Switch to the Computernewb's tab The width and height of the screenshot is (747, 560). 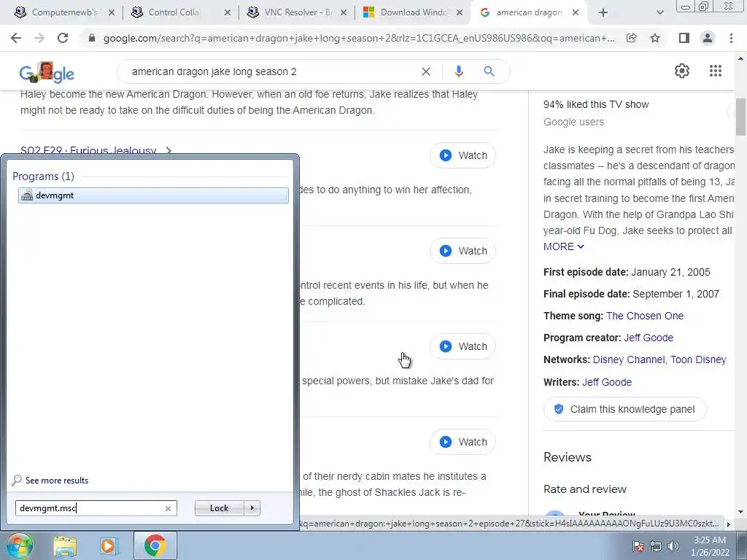coord(64,12)
